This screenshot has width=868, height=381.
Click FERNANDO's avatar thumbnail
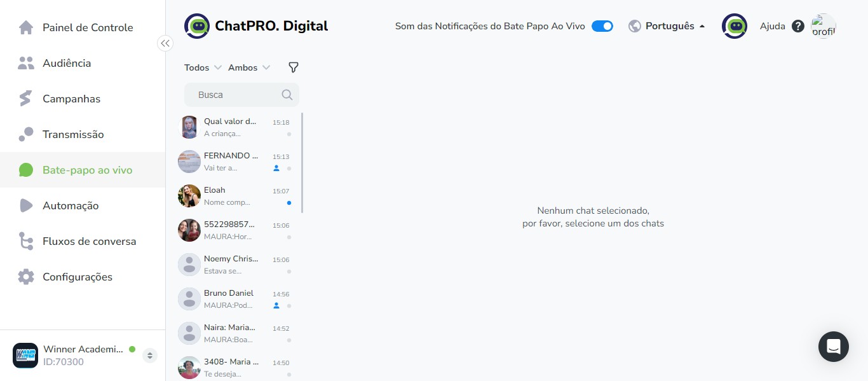click(x=189, y=162)
